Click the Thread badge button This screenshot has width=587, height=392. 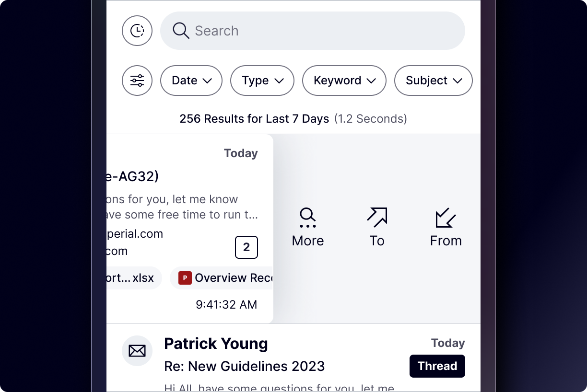pyautogui.click(x=437, y=366)
